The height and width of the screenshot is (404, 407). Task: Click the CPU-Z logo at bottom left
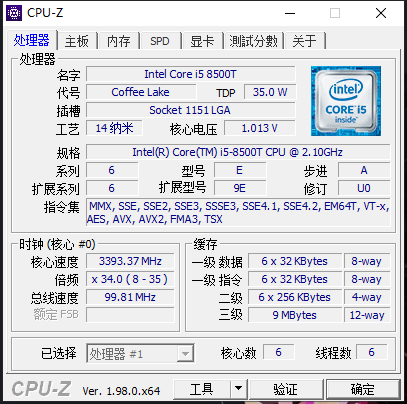pos(41,389)
